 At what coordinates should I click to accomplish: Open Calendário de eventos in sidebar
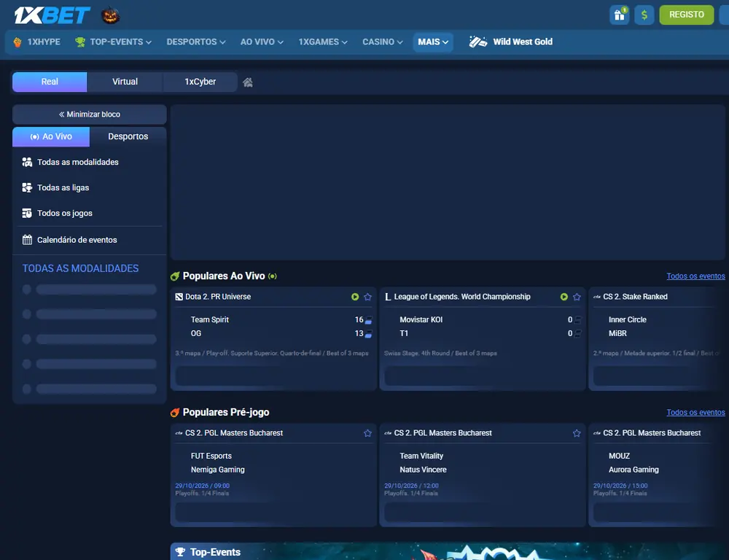(89, 240)
